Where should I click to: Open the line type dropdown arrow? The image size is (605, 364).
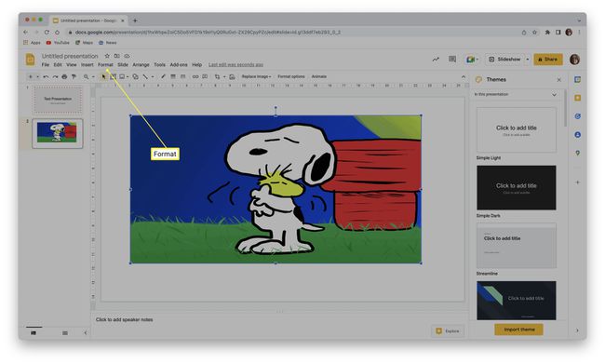coord(153,77)
